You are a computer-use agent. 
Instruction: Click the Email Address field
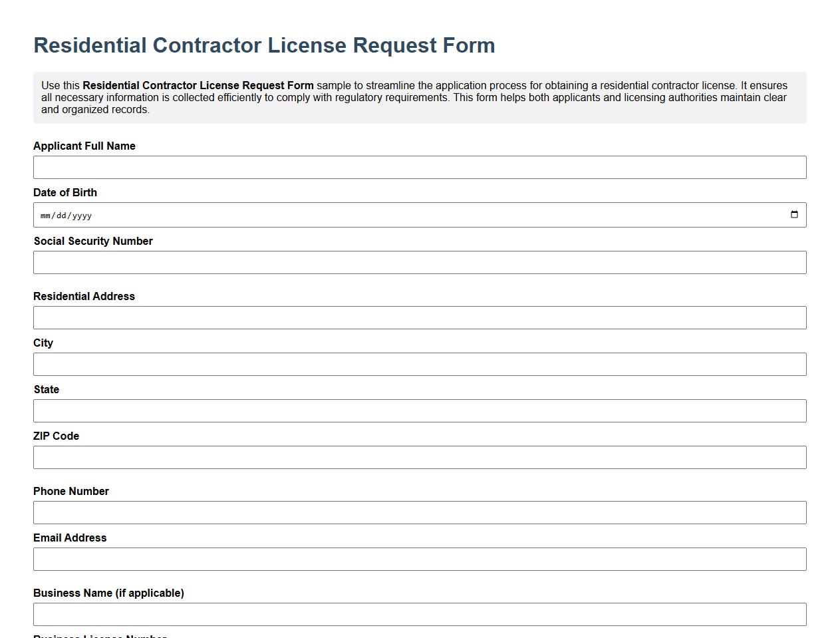coord(419,559)
